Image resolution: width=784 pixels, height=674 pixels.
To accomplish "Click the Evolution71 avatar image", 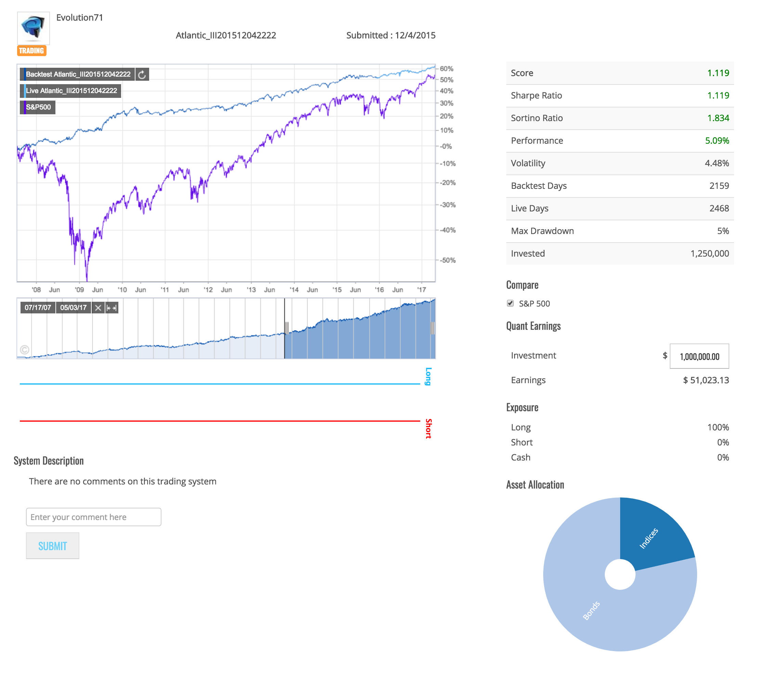I will point(33,28).
